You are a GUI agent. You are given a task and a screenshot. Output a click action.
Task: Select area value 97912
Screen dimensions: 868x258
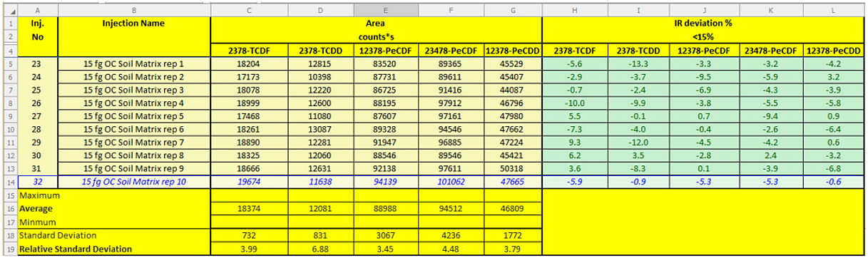pos(451,103)
